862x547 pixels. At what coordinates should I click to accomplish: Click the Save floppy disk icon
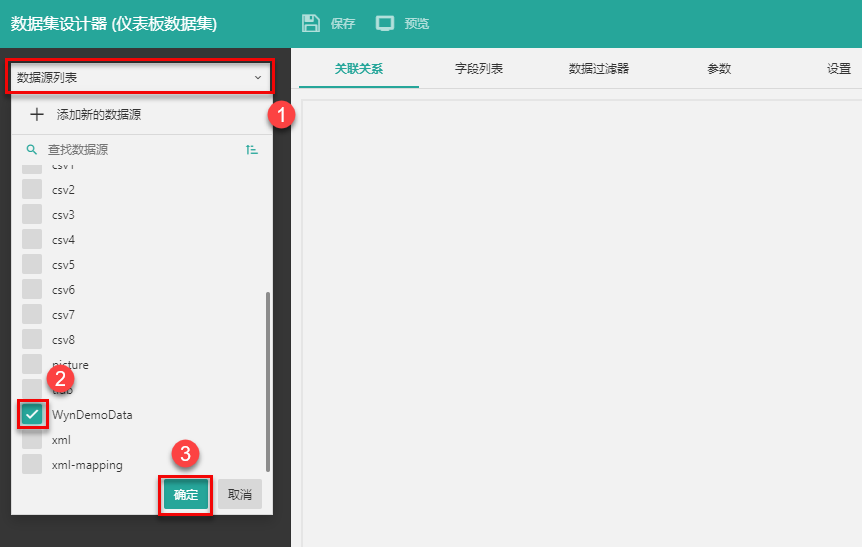click(311, 23)
